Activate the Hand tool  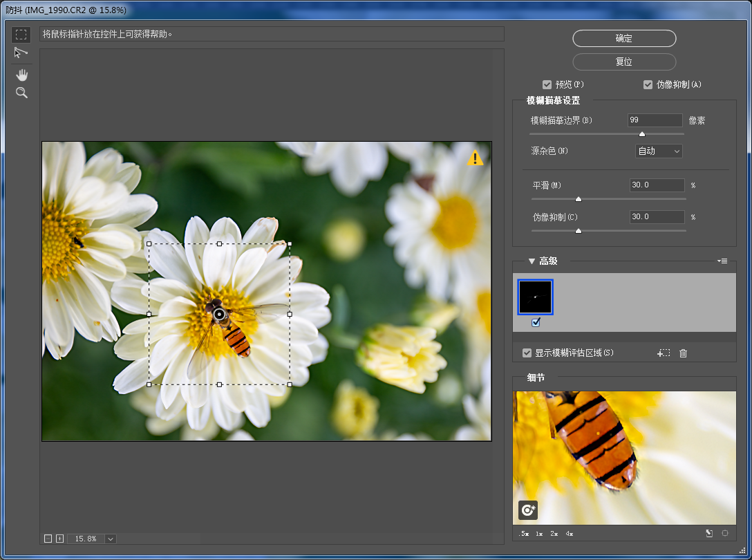tap(21, 74)
